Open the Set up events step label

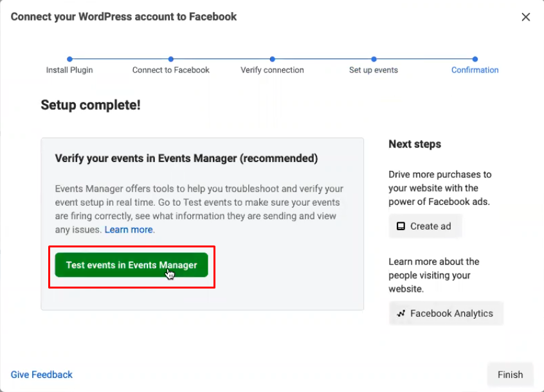pyautogui.click(x=374, y=70)
